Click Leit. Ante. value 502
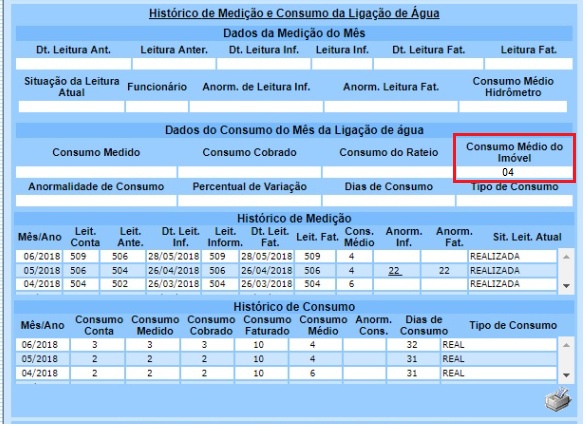 tap(120, 284)
